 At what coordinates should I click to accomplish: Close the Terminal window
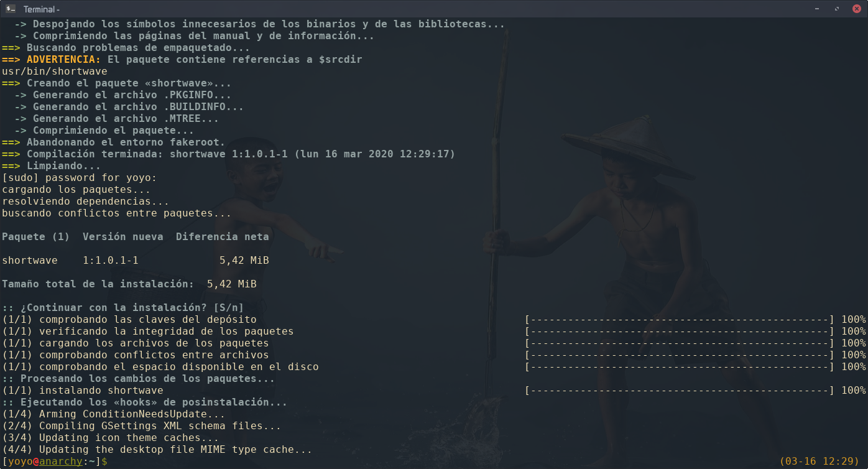(856, 9)
